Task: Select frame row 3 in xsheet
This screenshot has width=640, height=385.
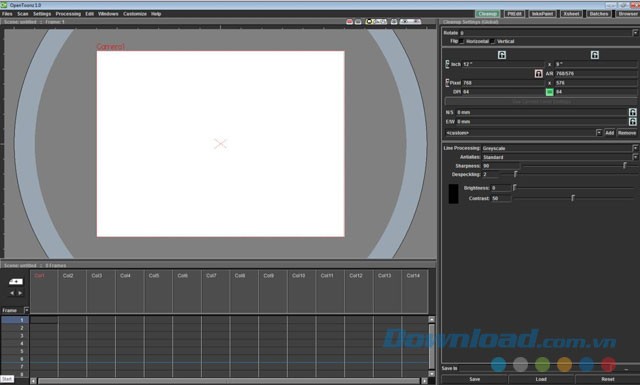Action: 15,336
